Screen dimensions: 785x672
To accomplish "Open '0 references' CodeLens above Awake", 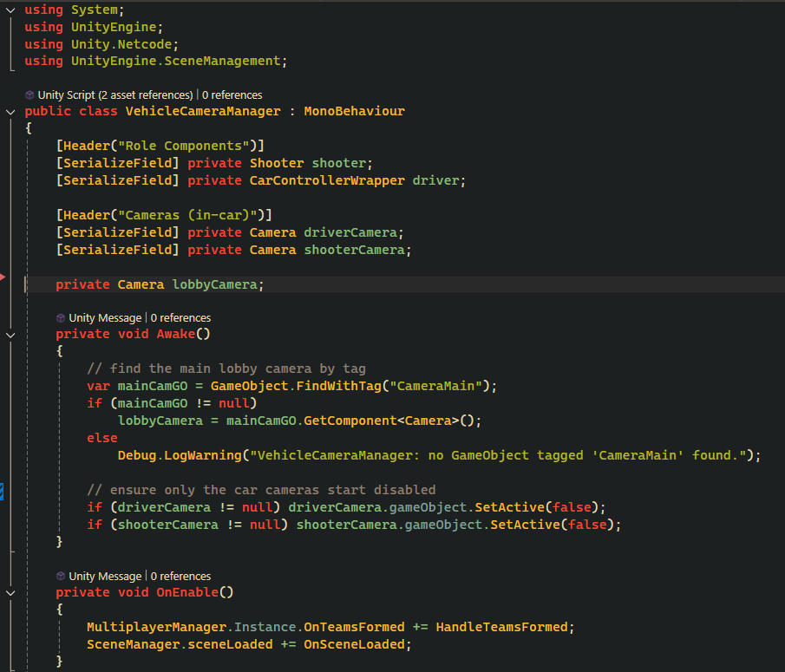I will 180,318.
